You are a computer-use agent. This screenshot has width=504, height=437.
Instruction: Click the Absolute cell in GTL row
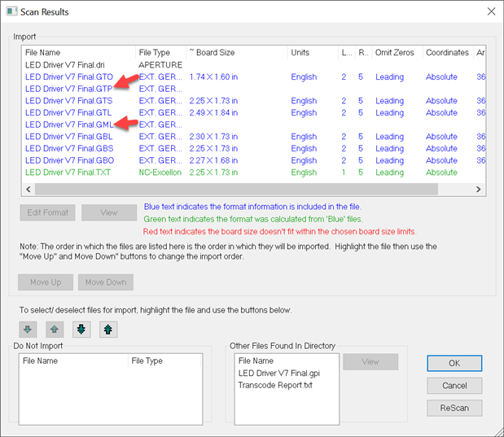point(441,112)
